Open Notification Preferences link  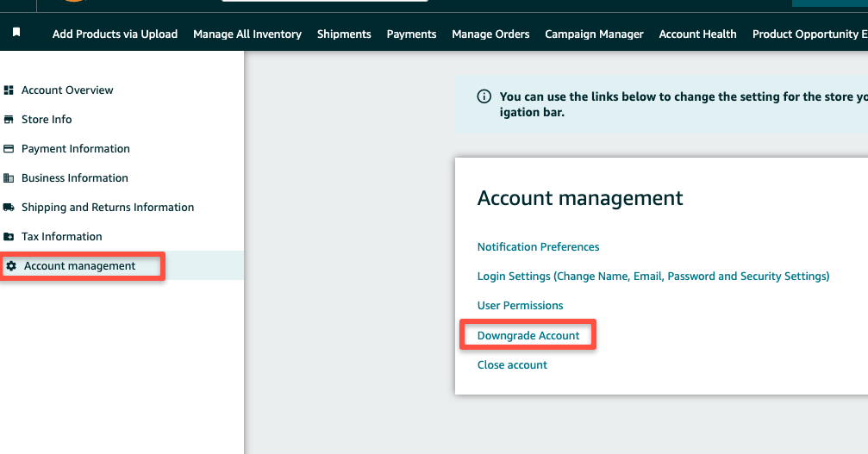(x=538, y=247)
